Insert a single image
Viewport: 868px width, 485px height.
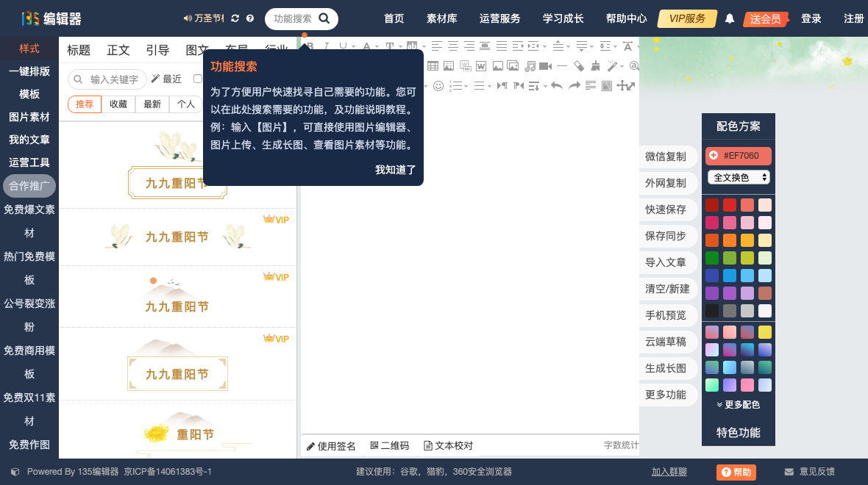[498, 66]
